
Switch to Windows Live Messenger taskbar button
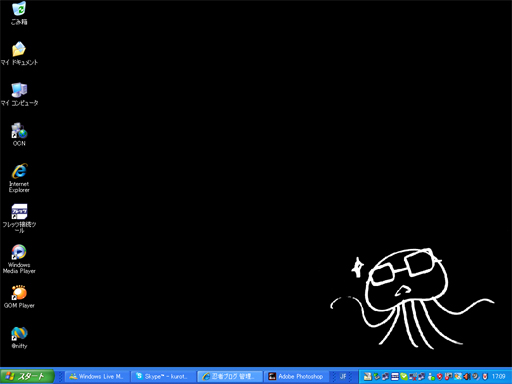(x=97, y=376)
